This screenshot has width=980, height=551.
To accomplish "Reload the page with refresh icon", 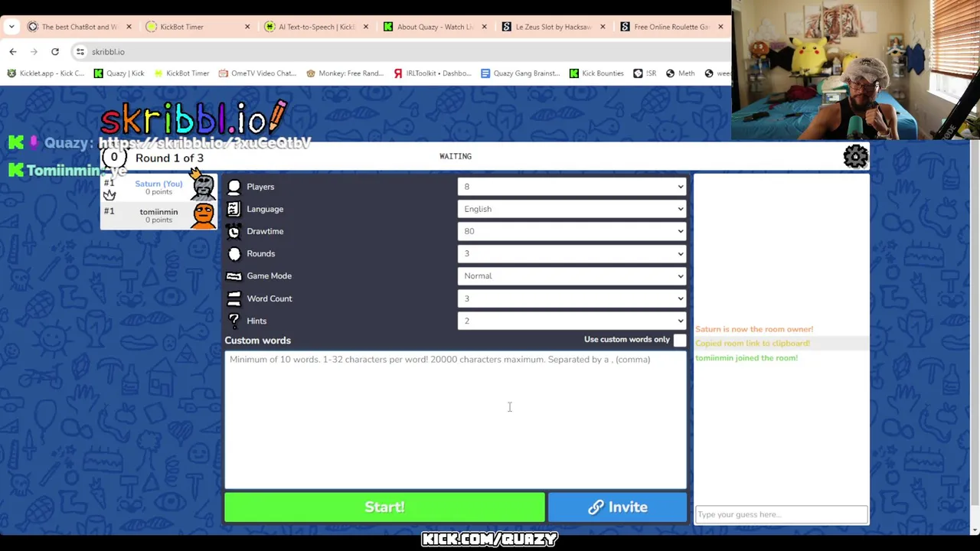I will [55, 51].
